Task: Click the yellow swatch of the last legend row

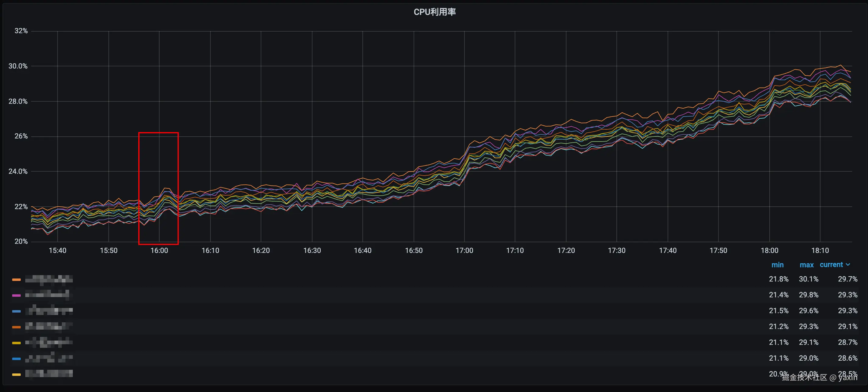Action: pos(16,374)
